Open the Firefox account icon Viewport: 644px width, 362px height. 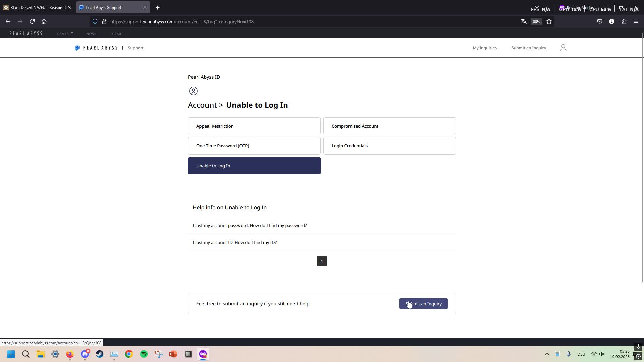612,21
